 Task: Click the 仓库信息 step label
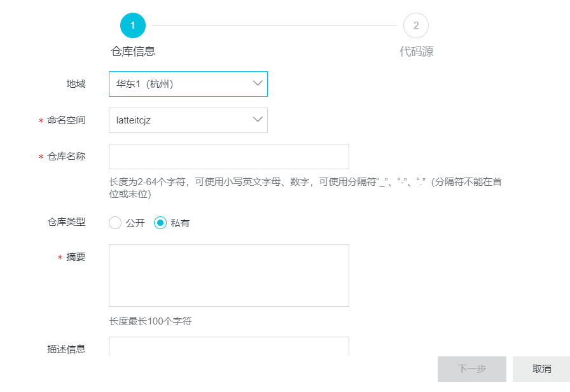(132, 52)
